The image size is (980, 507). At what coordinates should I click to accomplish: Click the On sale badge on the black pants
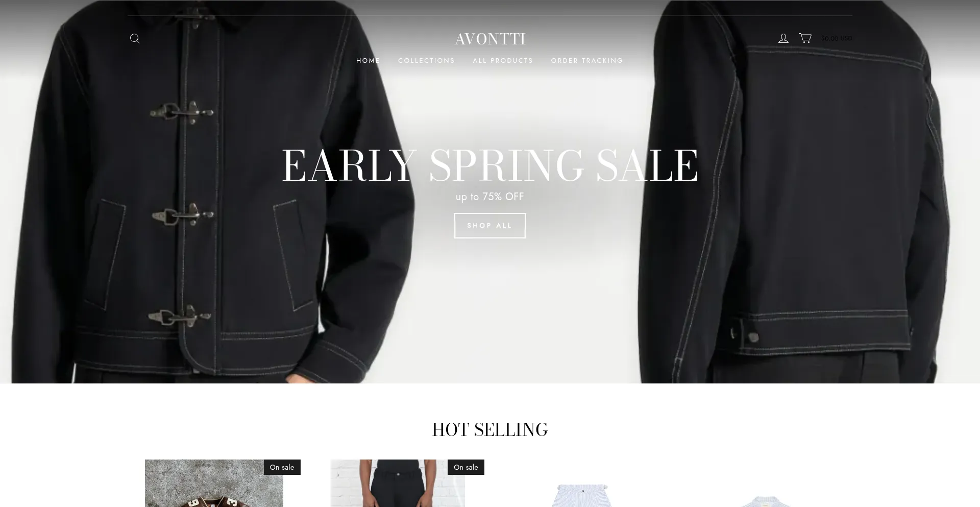[x=466, y=467]
